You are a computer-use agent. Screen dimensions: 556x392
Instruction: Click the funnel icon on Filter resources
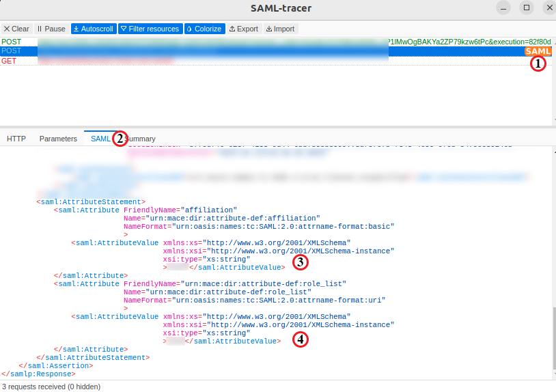click(124, 29)
